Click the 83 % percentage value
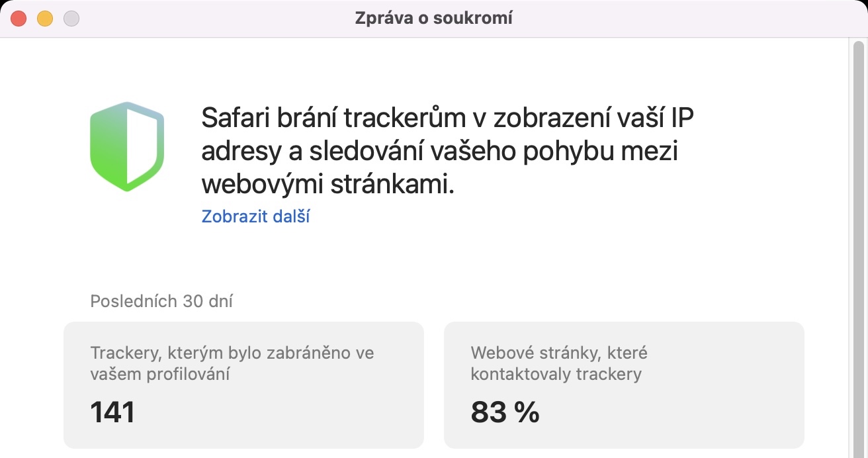This screenshot has width=868, height=458. [x=505, y=412]
